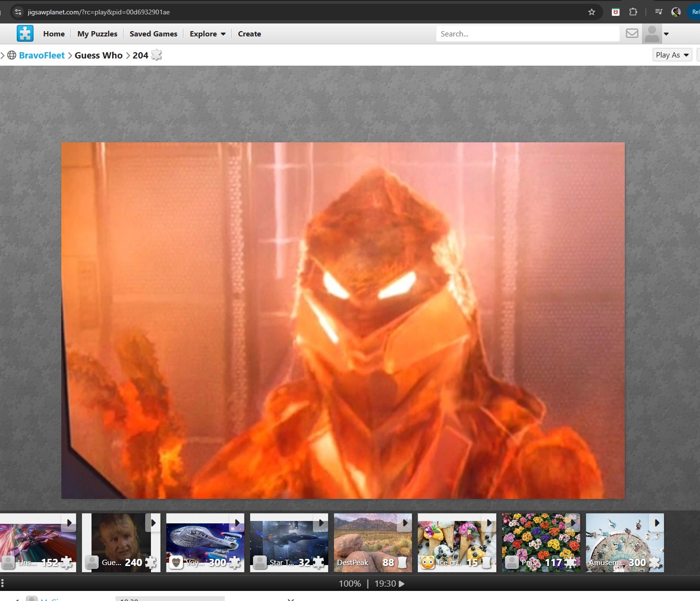Open the messages envelope icon
The width and height of the screenshot is (700, 601).
[x=632, y=34]
